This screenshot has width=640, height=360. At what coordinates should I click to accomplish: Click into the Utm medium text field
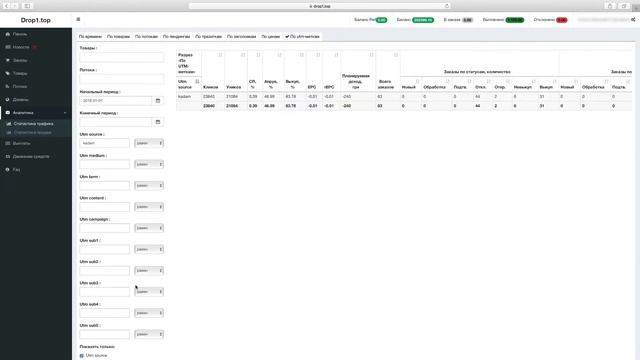click(x=104, y=164)
